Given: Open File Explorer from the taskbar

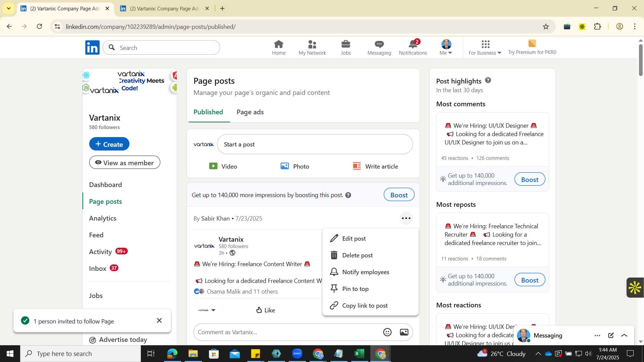Looking at the screenshot, I should pyautogui.click(x=193, y=354).
